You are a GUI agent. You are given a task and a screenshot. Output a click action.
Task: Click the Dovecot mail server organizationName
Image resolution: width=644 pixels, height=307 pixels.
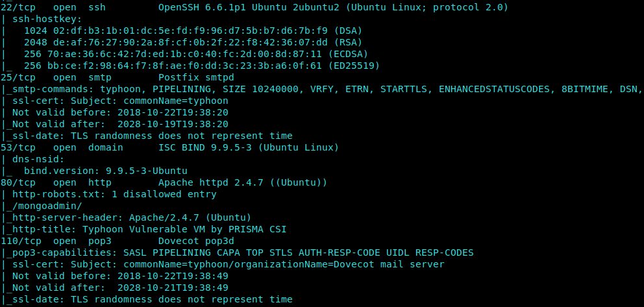click(x=389, y=264)
